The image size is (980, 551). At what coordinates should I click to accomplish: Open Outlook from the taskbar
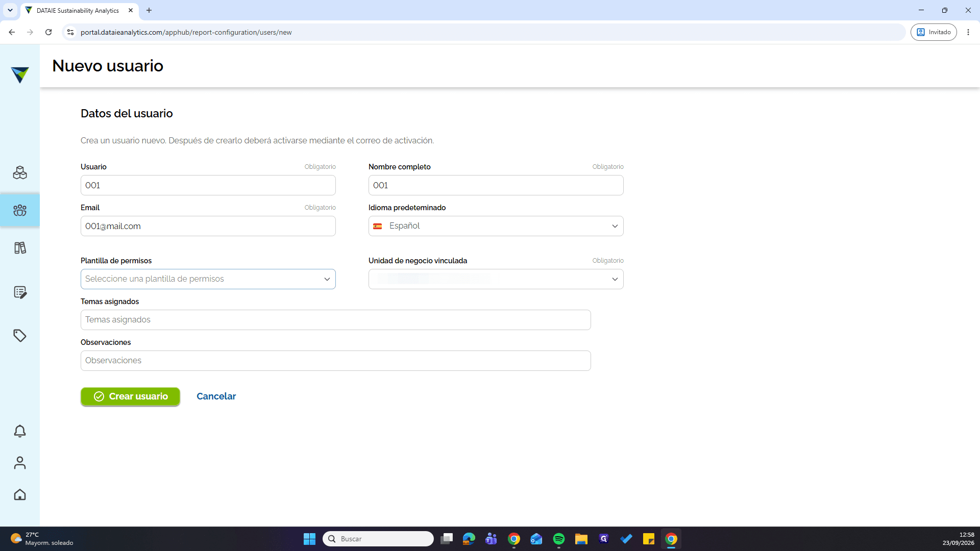[x=536, y=539]
